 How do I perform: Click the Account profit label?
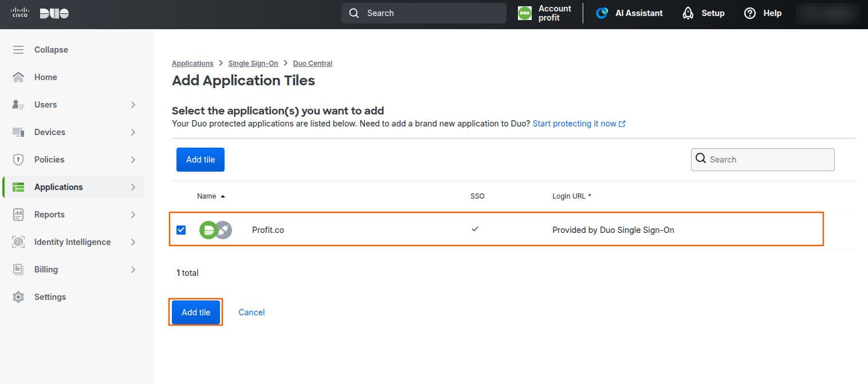pos(555,13)
